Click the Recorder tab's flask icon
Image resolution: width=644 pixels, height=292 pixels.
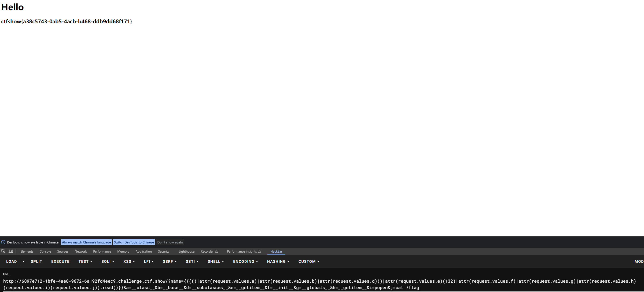[x=216, y=251]
